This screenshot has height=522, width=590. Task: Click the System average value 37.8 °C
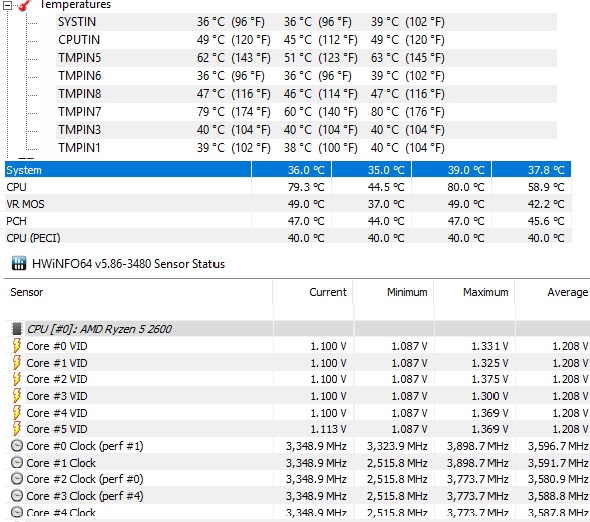coord(546,170)
